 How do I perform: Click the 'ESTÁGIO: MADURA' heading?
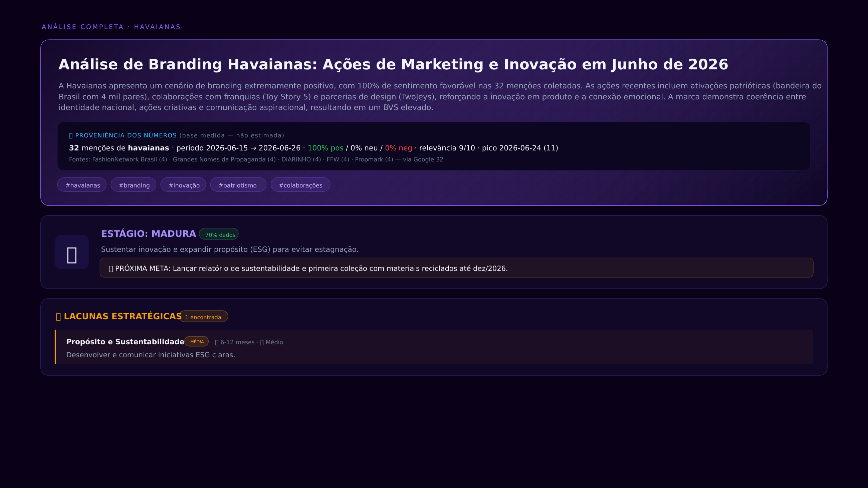point(149,234)
